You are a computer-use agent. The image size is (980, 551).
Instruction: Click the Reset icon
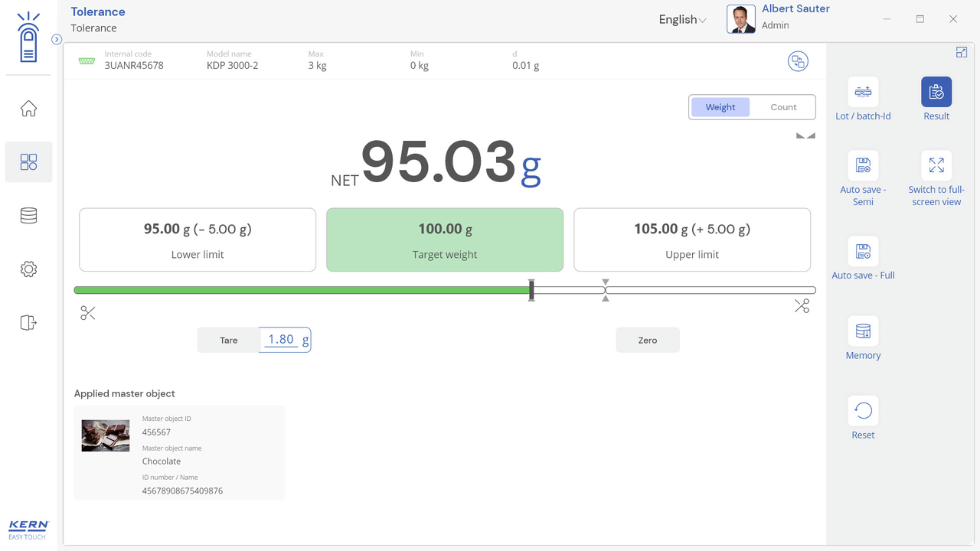coord(863,411)
